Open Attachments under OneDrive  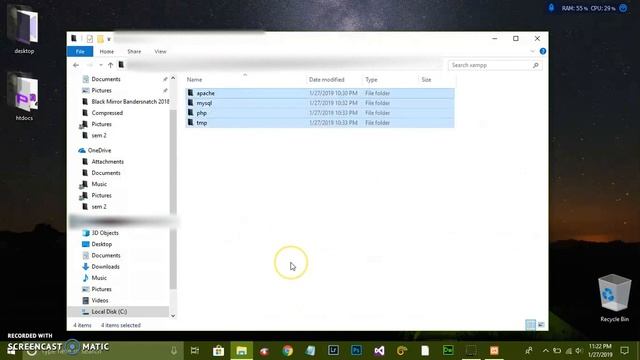(107, 162)
